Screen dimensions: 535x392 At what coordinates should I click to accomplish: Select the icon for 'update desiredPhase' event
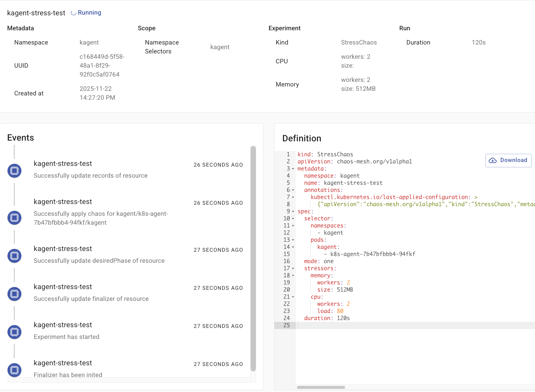pos(15,256)
